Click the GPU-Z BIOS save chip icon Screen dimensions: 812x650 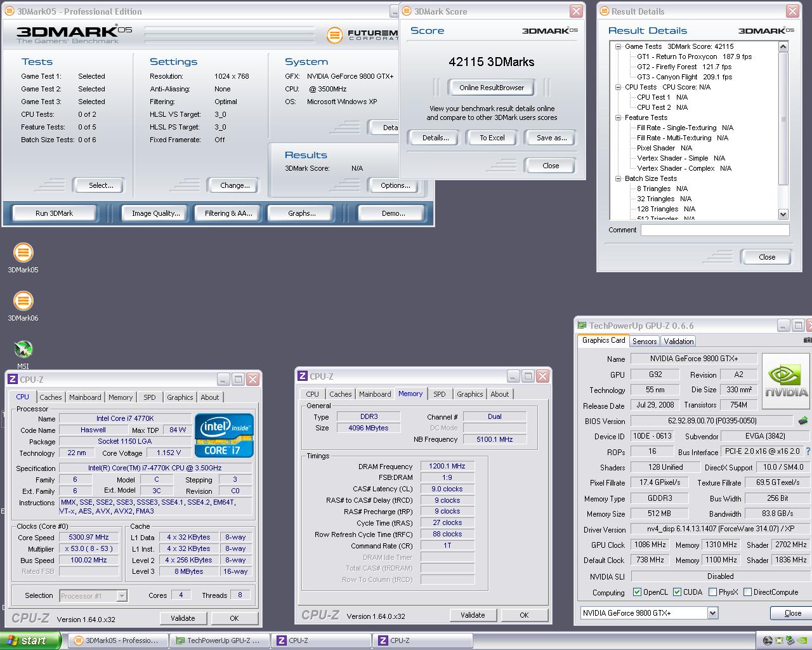(x=802, y=421)
